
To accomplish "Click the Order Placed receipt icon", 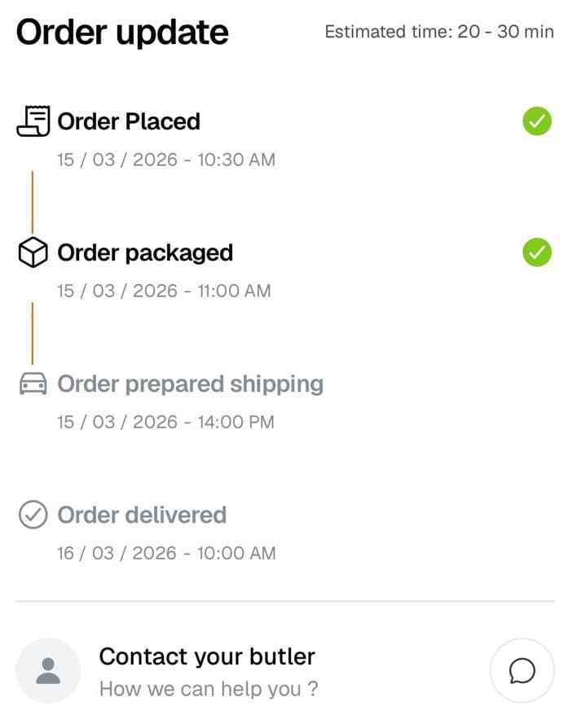I will (33, 121).
